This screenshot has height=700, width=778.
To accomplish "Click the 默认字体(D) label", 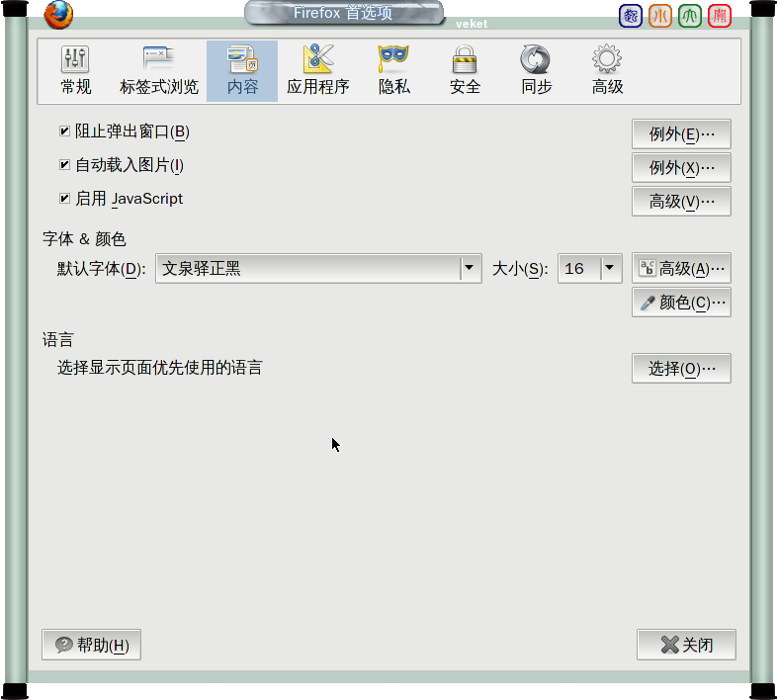I will point(101,269).
